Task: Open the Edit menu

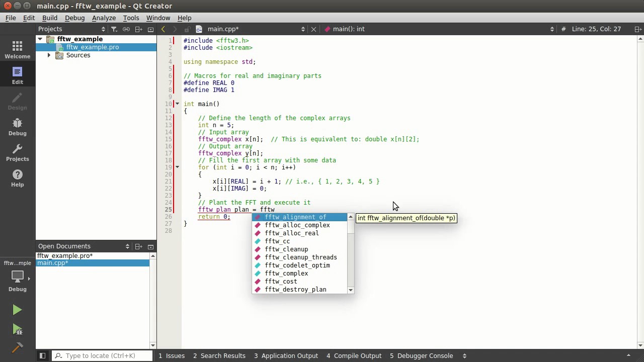Action: click(x=29, y=18)
